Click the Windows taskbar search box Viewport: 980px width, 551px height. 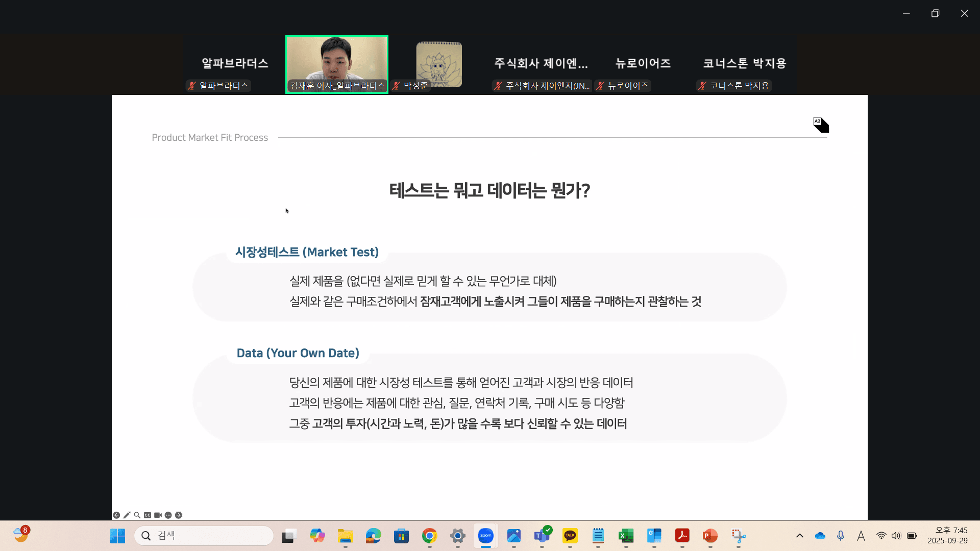pos(204,536)
